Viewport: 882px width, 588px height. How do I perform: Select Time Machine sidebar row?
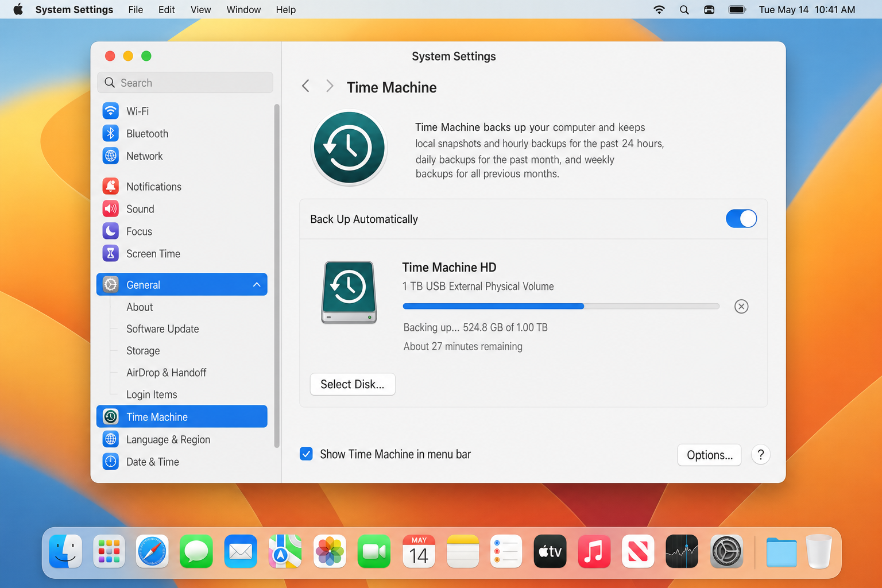182,416
